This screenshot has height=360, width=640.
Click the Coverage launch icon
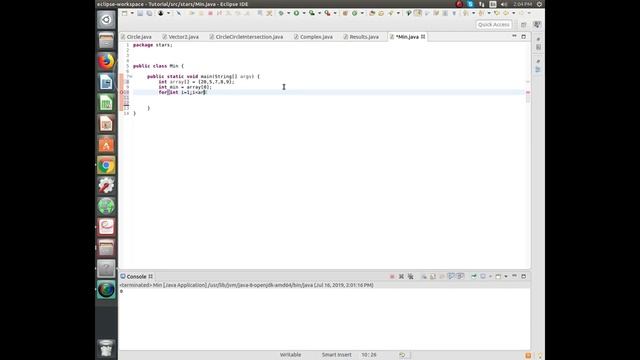[312, 13]
